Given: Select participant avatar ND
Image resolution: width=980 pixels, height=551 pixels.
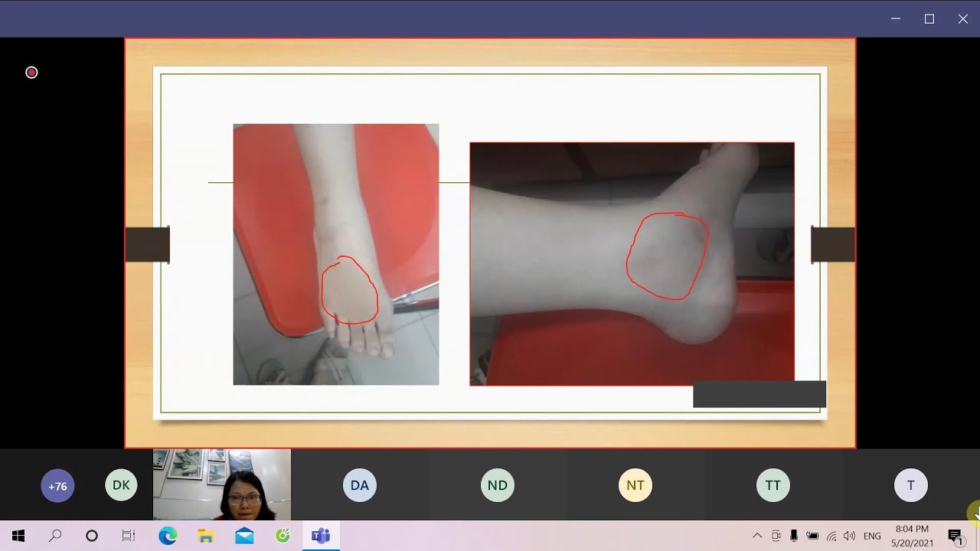Looking at the screenshot, I should (x=498, y=485).
